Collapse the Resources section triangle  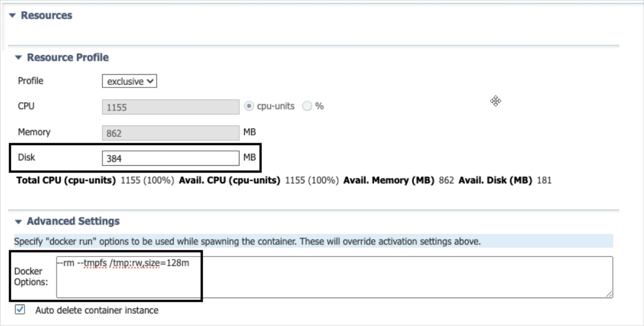coord(12,15)
